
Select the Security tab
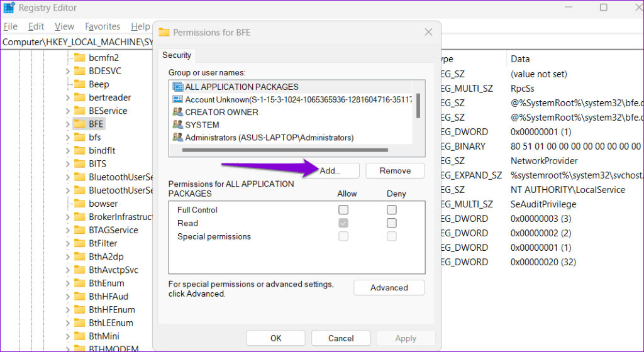(x=177, y=55)
